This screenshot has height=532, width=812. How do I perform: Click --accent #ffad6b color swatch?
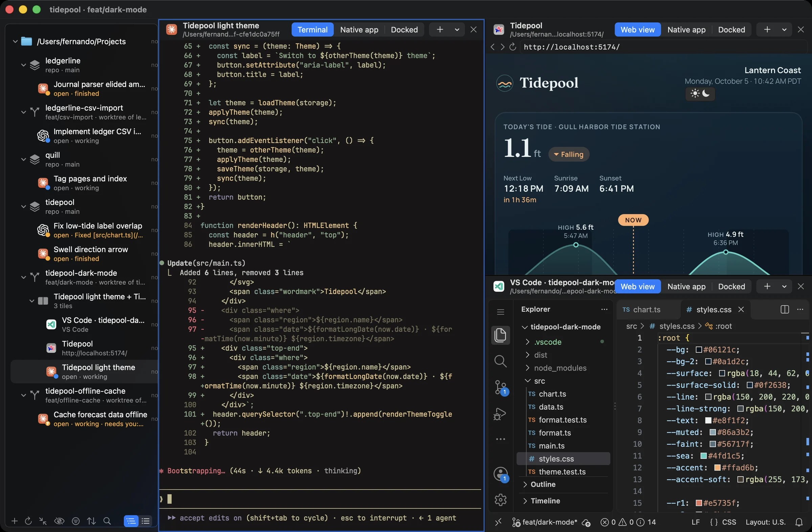717,467
